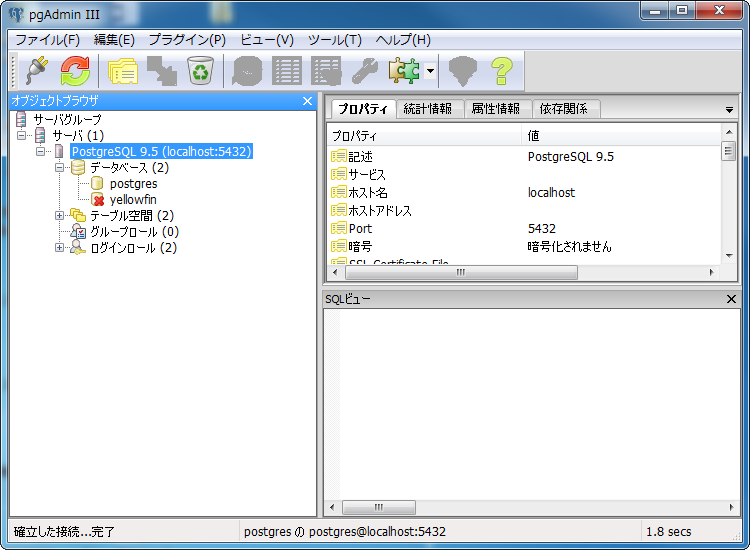Open the plugins dropdown arrow in toolbar
Viewport: 750px width, 550px height.
point(430,71)
